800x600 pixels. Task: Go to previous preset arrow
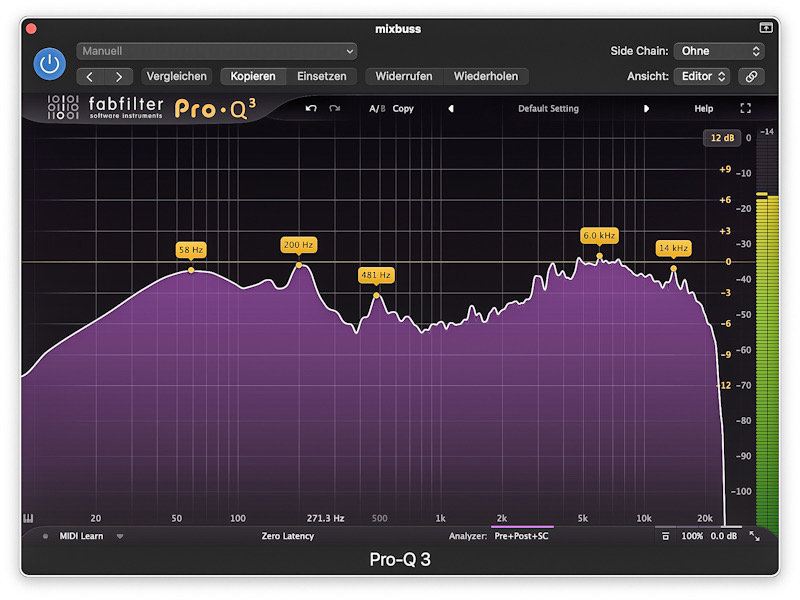point(90,77)
